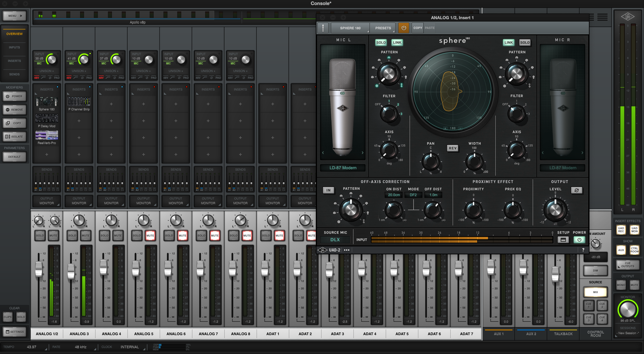Screen dimensions: 644x354
Task: Unmute the ANALOG 5 channel
Action: 150,236
